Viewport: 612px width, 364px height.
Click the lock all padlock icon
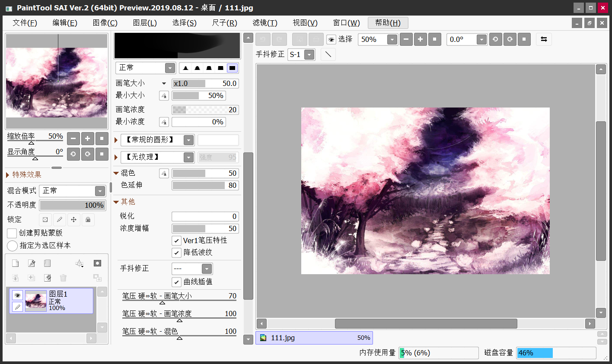pyautogui.click(x=88, y=220)
